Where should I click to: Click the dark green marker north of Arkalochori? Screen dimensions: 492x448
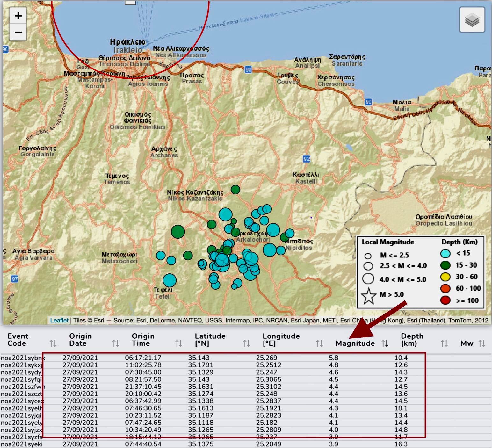[235, 190]
